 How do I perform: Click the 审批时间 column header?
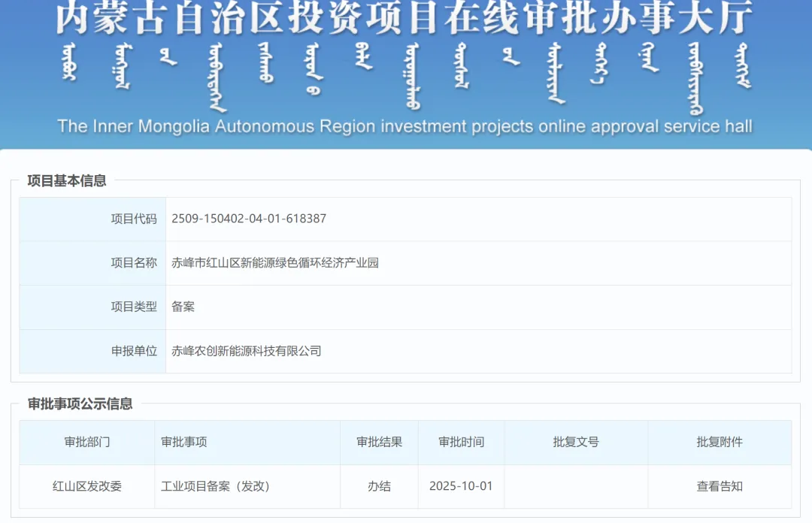click(461, 443)
